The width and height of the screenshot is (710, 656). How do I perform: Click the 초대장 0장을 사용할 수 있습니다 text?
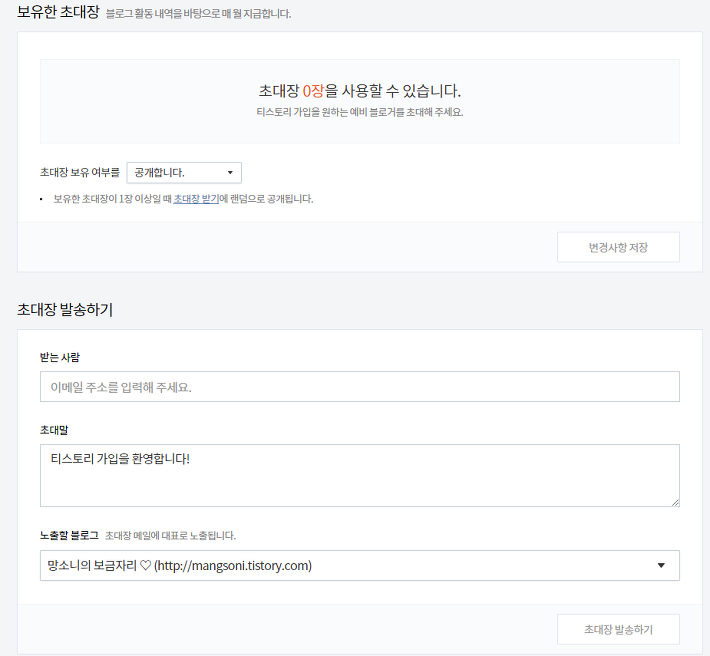click(x=360, y=91)
